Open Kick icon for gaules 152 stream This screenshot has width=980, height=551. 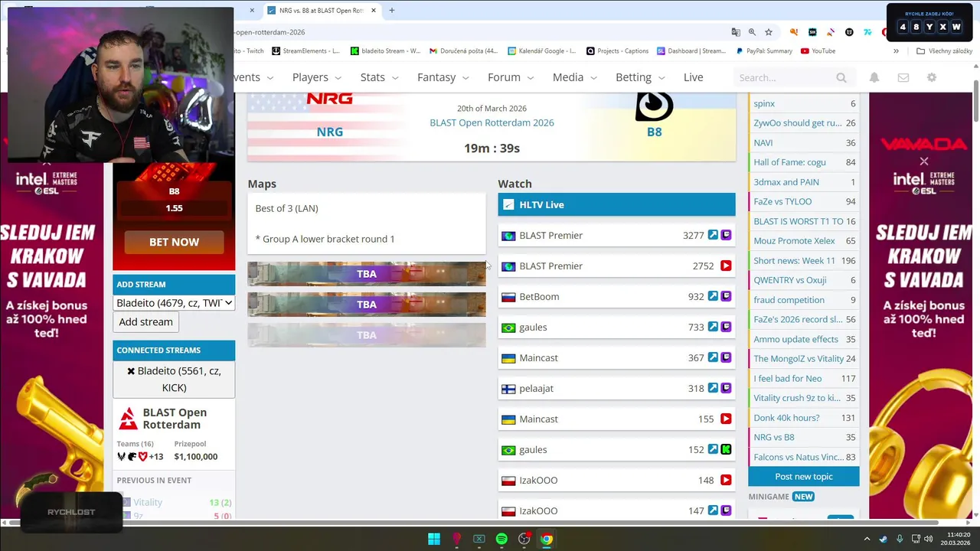(726, 449)
